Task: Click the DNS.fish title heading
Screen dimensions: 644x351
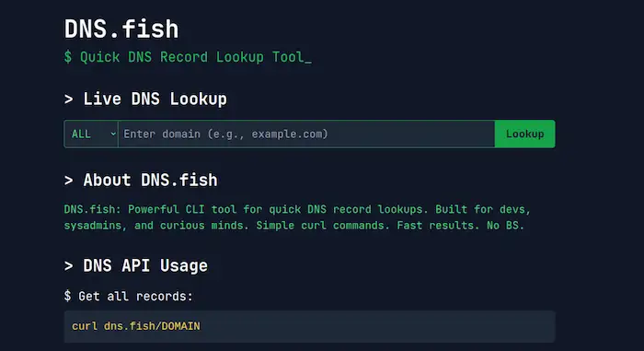Action: (x=121, y=29)
